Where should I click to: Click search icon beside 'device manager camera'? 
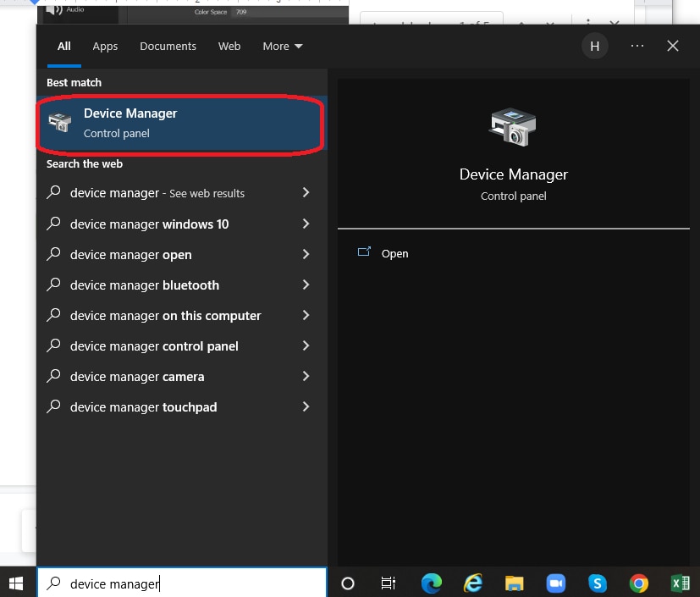[53, 375]
